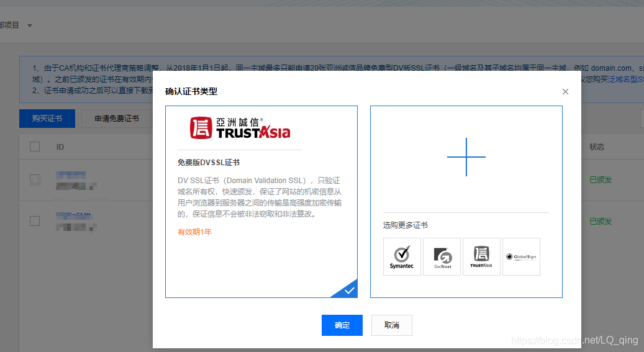
Task: Click the ID column header in table
Action: point(60,147)
